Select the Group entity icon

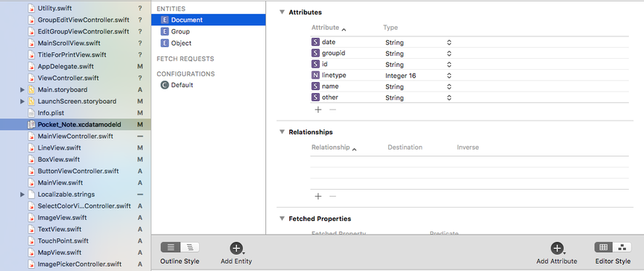tap(165, 32)
